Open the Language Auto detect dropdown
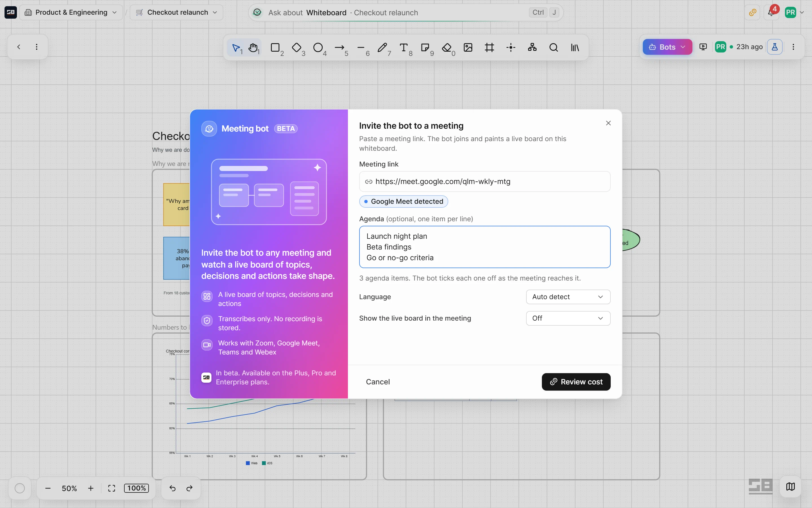 pos(568,297)
